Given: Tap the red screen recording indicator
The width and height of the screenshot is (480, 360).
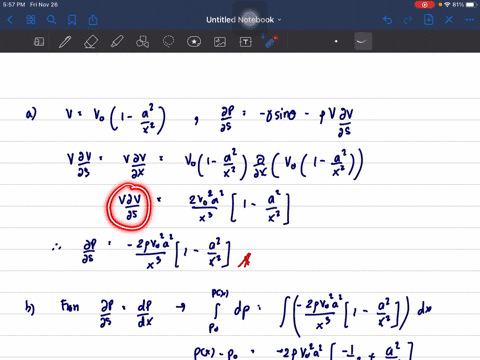Looking at the screenshot, I should coord(424,5).
